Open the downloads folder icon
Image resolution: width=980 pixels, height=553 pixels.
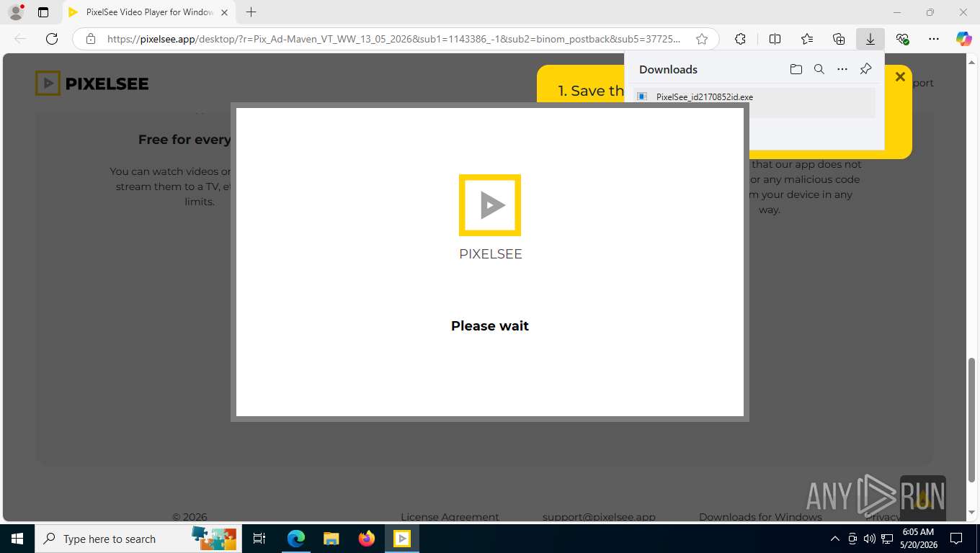(796, 69)
